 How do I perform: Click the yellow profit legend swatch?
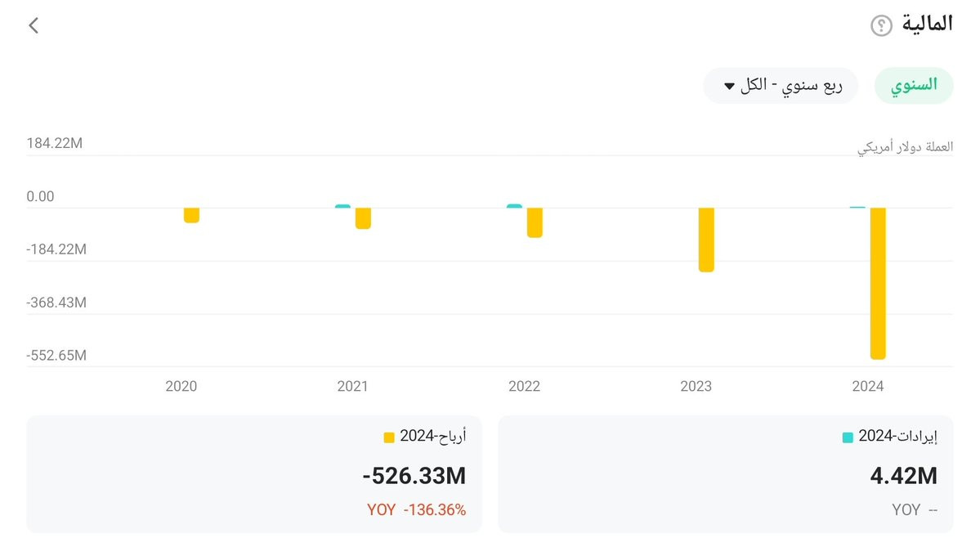[389, 437]
